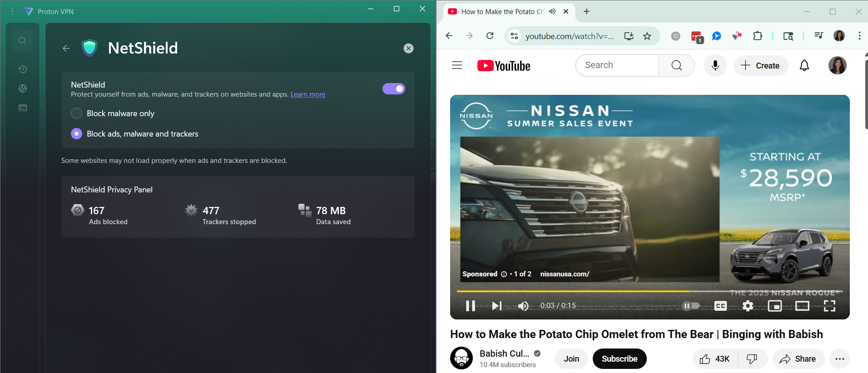Open the NetShield Learn more link
This screenshot has height=373, width=868.
click(308, 94)
